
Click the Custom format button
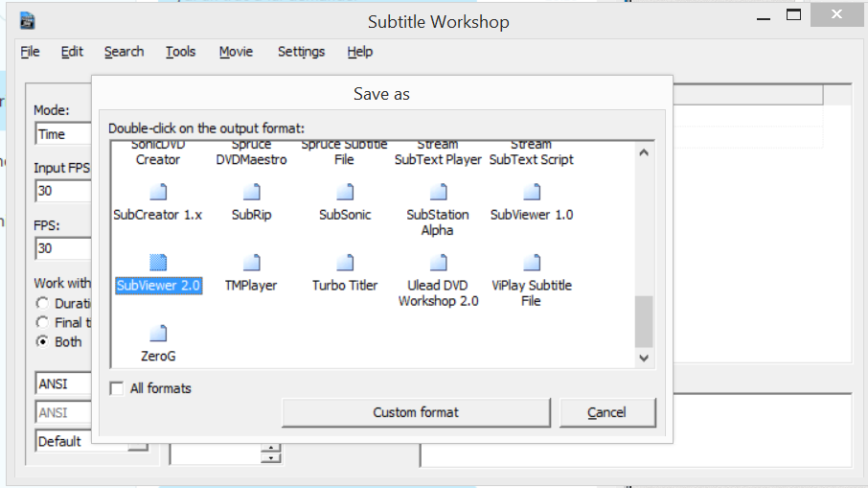417,412
